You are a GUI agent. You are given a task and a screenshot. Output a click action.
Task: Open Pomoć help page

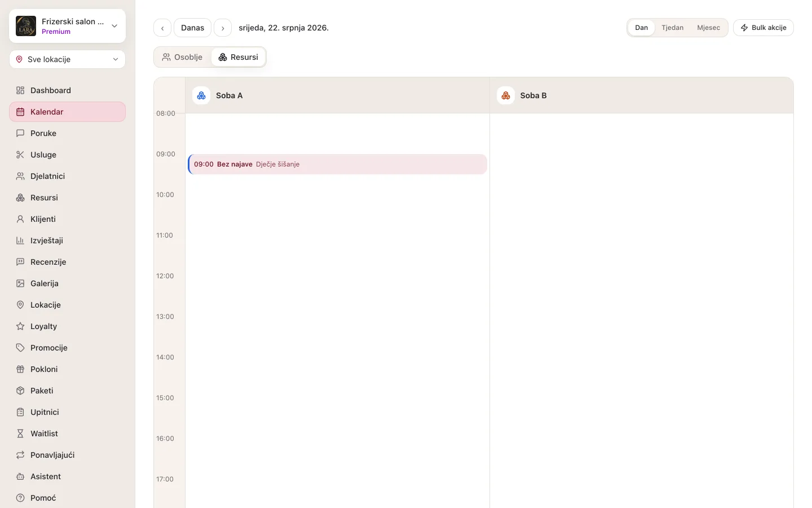pos(68,498)
